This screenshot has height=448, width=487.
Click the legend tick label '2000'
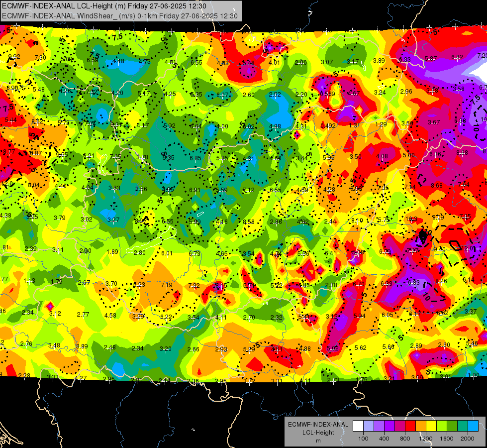click(468, 439)
